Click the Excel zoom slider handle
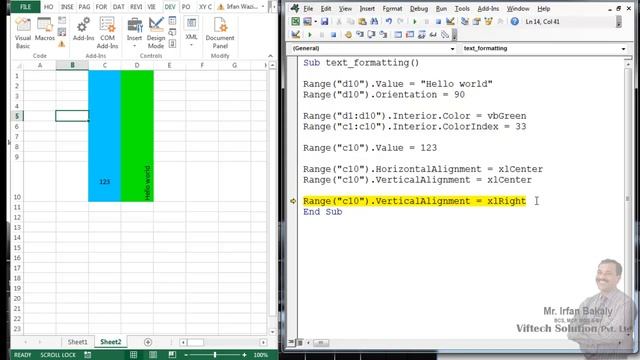Image resolution: width=640 pixels, height=360 pixels. point(215,355)
